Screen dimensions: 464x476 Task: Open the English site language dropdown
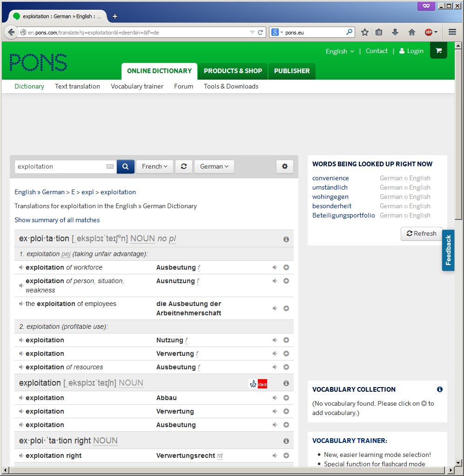(x=340, y=51)
